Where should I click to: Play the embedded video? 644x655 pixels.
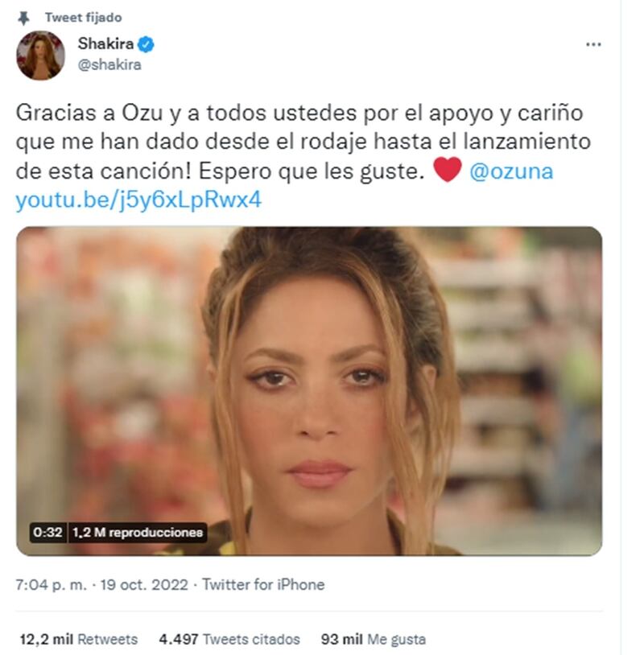point(309,391)
